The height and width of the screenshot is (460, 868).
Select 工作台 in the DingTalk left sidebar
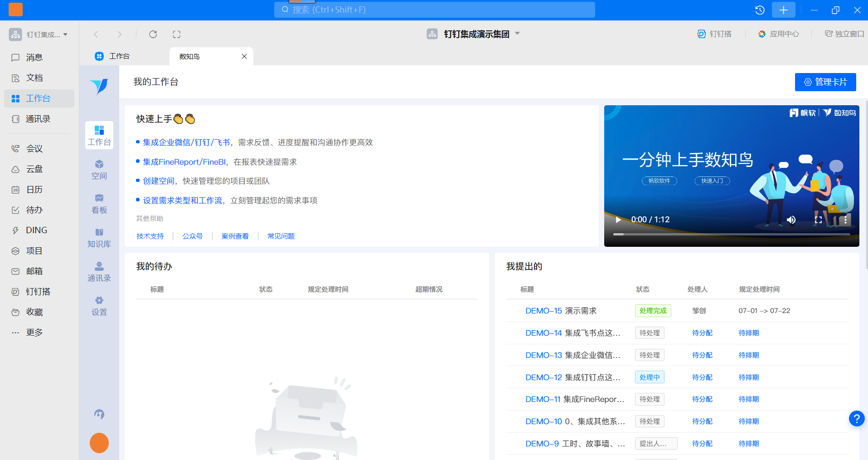(x=39, y=98)
